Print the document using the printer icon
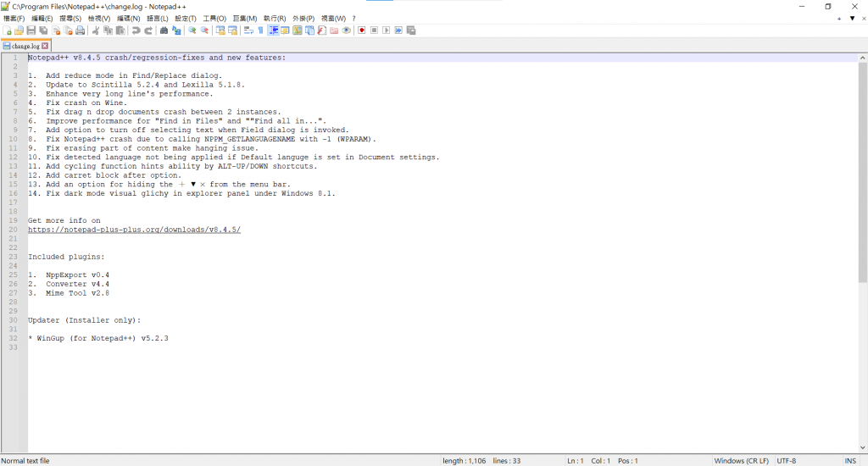The width and height of the screenshot is (868, 466). (81, 31)
